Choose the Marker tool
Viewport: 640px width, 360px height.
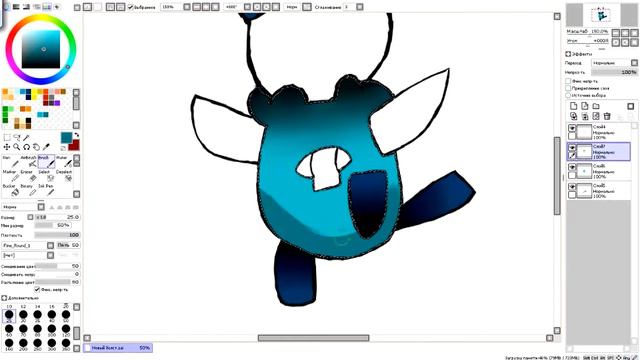pyautogui.click(x=11, y=176)
